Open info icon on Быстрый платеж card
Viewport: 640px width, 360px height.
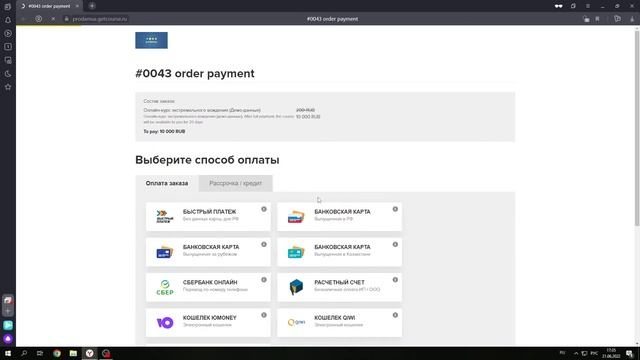pos(264,209)
